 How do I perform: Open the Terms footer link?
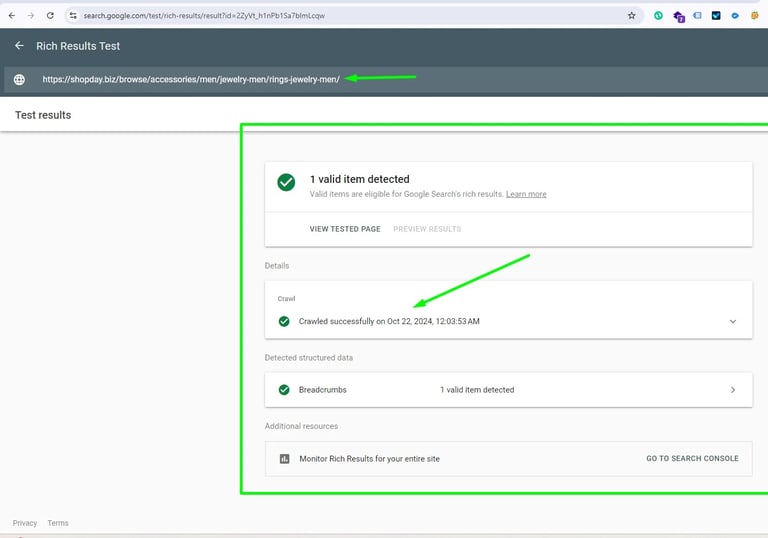pos(58,523)
